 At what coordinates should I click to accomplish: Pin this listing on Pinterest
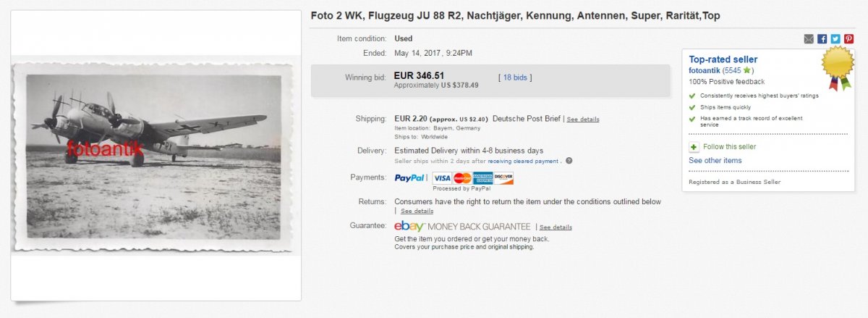click(848, 38)
